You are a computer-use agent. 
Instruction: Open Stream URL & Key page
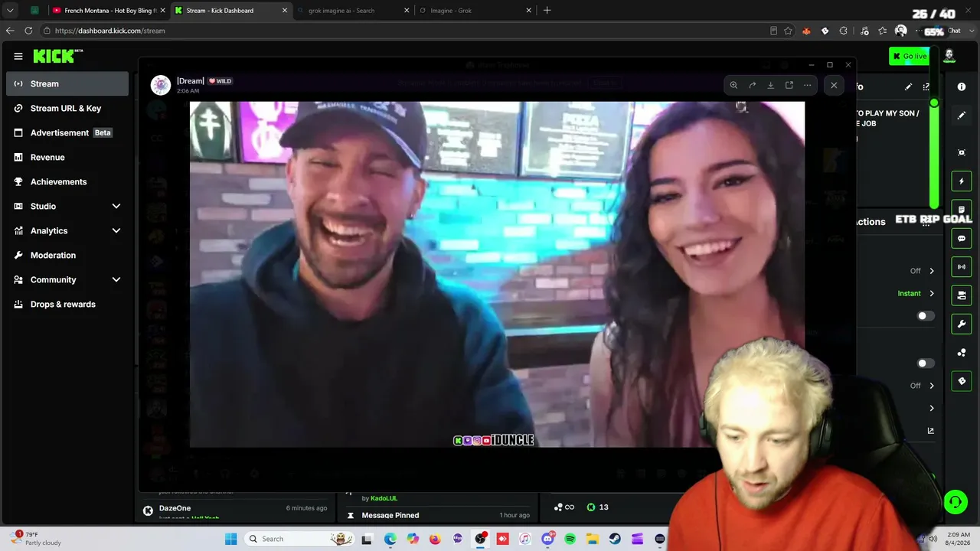pyautogui.click(x=67, y=108)
